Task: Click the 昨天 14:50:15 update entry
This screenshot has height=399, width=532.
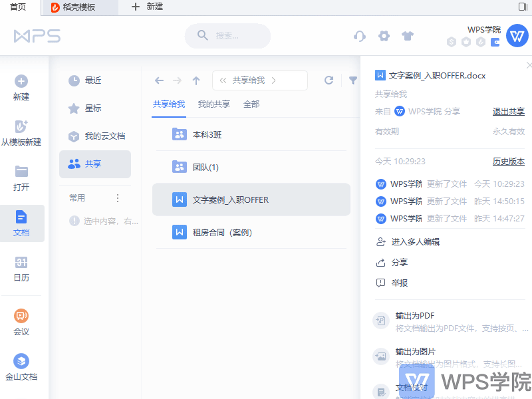Action: point(450,201)
